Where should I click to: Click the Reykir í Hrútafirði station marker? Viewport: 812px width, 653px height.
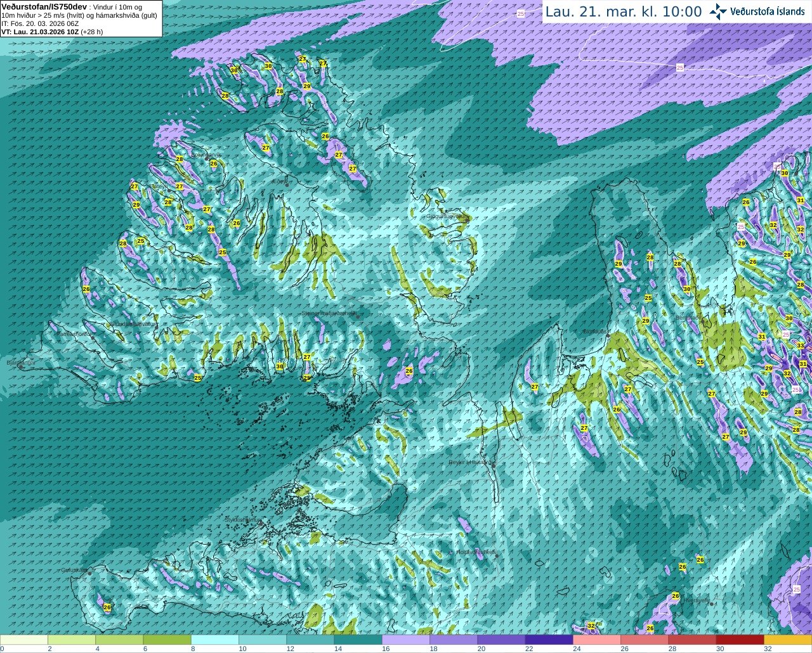click(x=494, y=465)
